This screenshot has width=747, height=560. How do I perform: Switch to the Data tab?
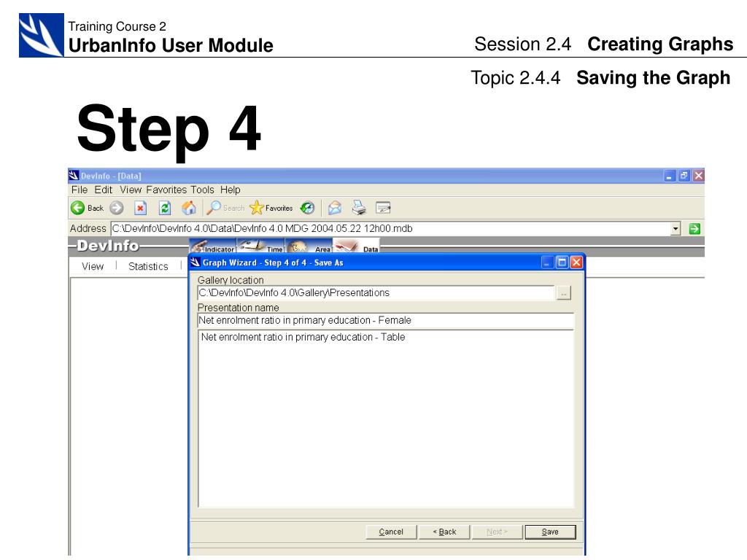coord(356,246)
